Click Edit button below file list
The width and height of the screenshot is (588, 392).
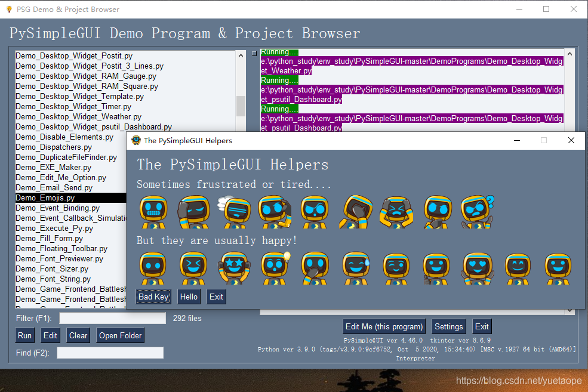50,335
